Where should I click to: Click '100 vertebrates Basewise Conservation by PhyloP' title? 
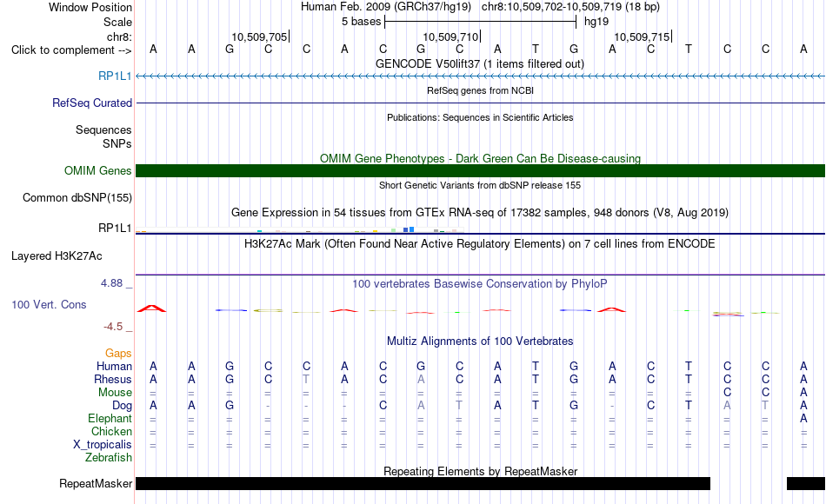point(480,284)
